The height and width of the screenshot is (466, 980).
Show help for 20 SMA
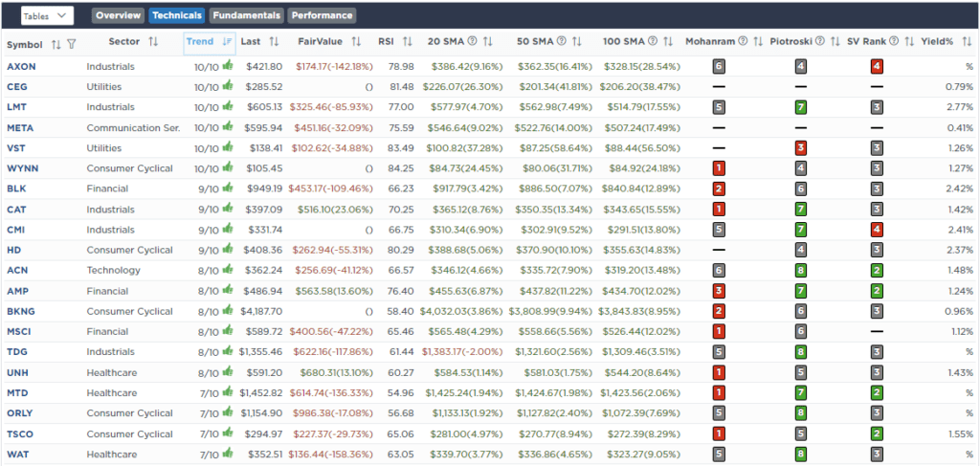[473, 42]
